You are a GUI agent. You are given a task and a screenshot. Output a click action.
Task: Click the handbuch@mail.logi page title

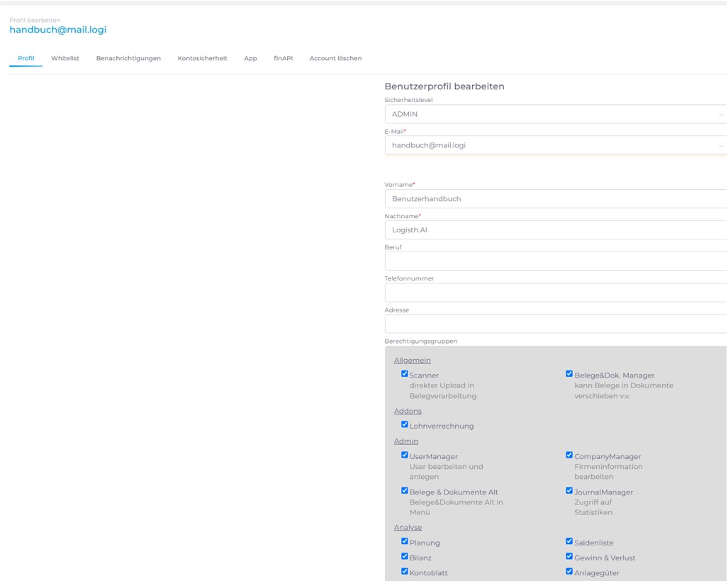[58, 30]
